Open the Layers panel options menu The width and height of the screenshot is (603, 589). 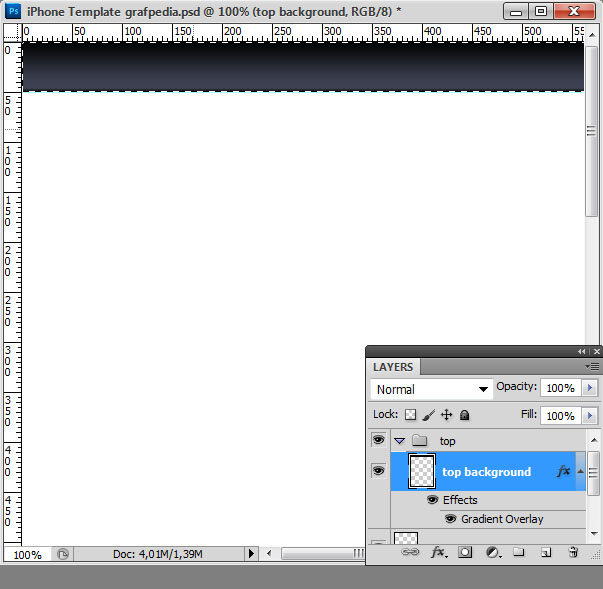(592, 366)
